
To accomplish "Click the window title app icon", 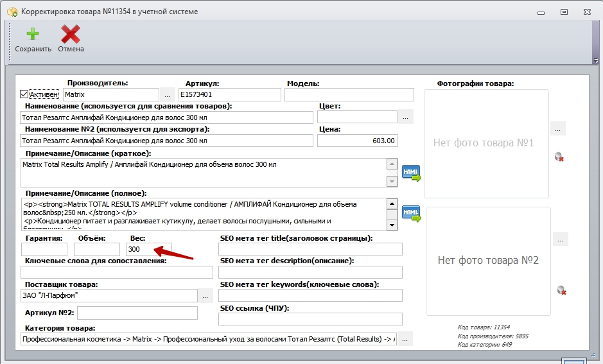I will pos(12,12).
